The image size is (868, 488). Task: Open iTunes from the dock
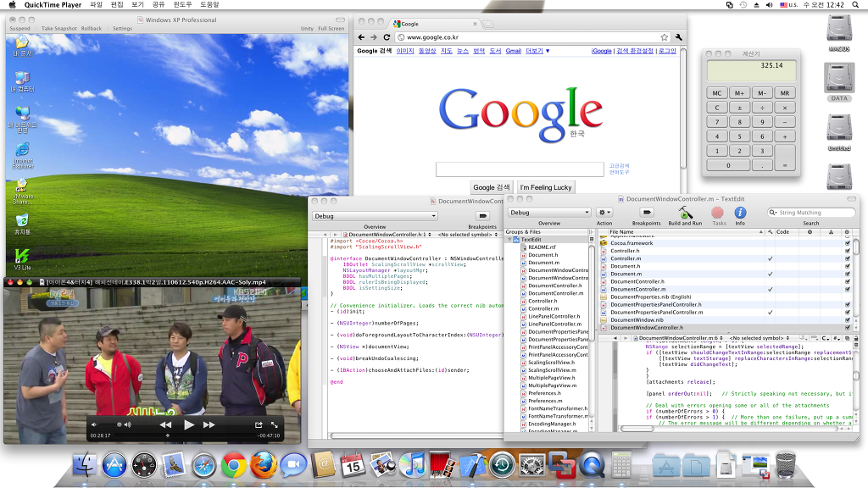tap(413, 465)
